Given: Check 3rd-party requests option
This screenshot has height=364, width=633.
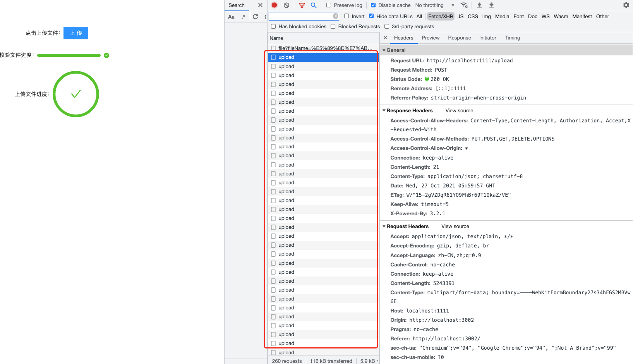Looking at the screenshot, I should (387, 26).
